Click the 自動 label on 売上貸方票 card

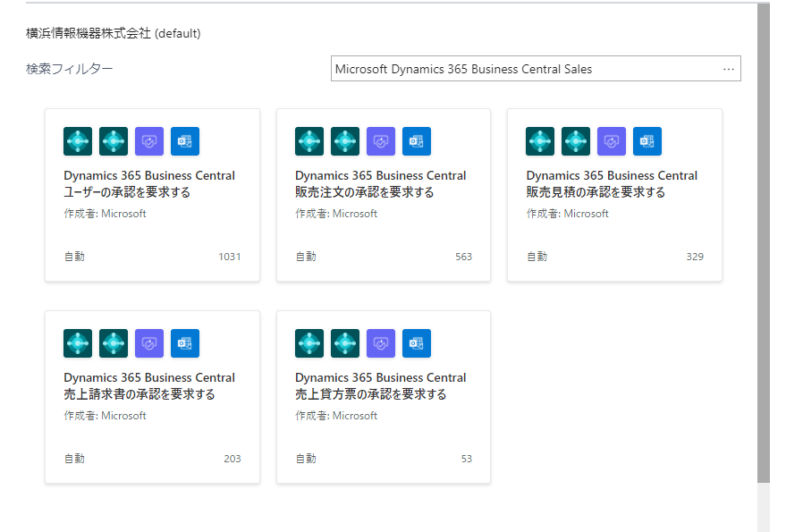pos(306,459)
